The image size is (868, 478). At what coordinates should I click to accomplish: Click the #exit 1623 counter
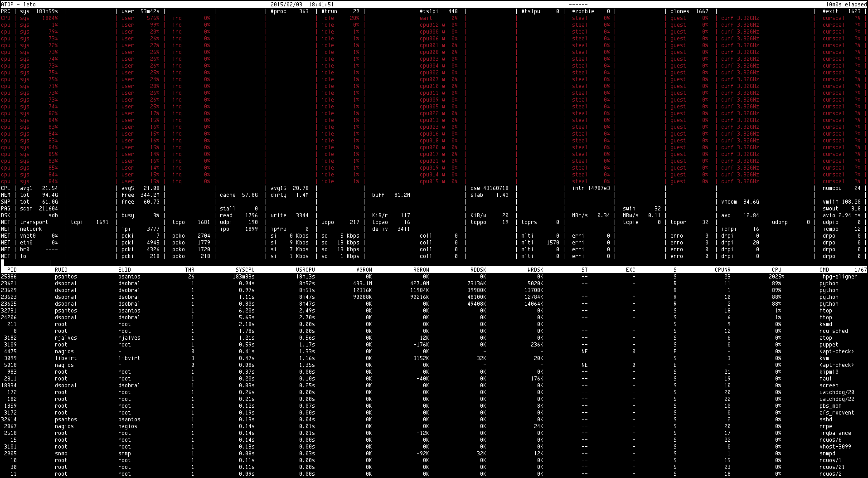tap(842, 11)
